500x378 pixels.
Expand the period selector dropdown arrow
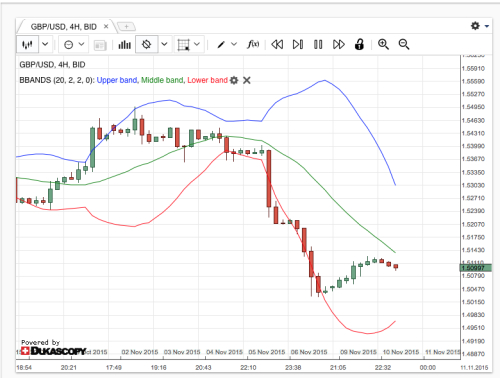point(82,44)
